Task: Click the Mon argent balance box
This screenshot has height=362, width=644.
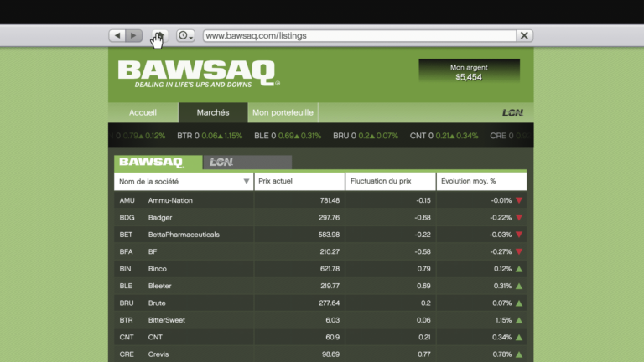Action: point(469,71)
